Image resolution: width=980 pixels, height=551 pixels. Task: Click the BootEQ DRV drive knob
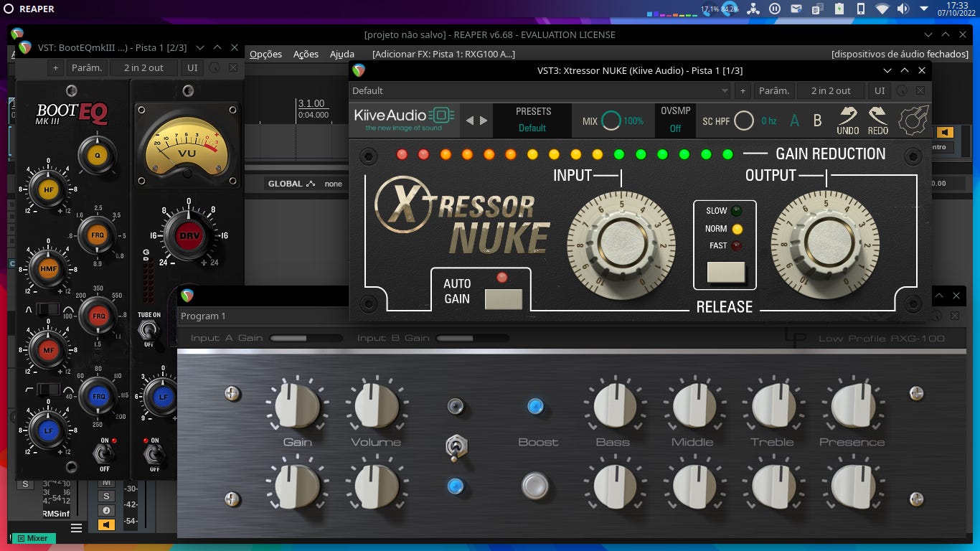click(189, 236)
